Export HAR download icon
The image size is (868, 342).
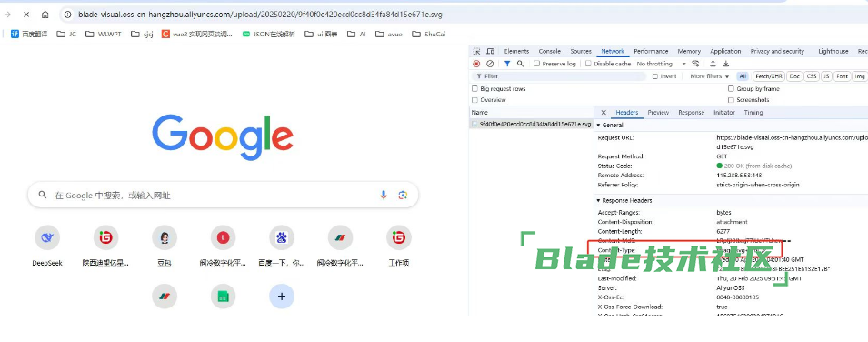point(726,64)
